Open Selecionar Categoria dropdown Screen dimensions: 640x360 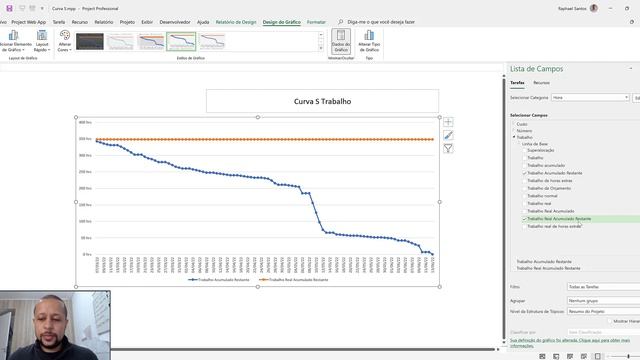(x=590, y=98)
